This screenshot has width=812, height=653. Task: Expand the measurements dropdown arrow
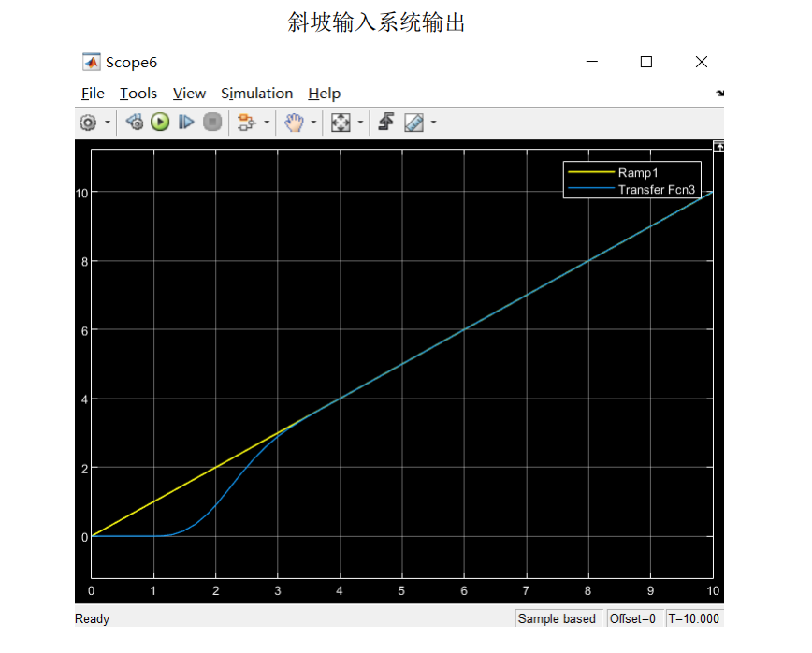(433, 123)
